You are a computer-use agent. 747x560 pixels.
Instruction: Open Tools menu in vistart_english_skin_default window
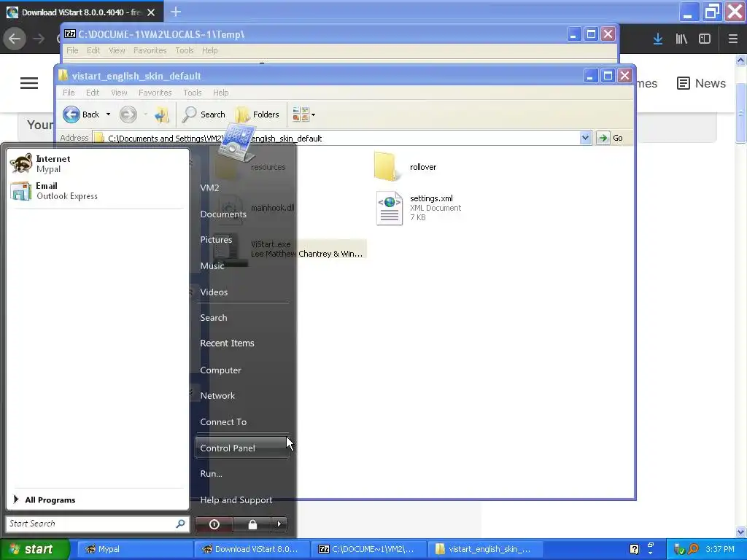tap(193, 93)
